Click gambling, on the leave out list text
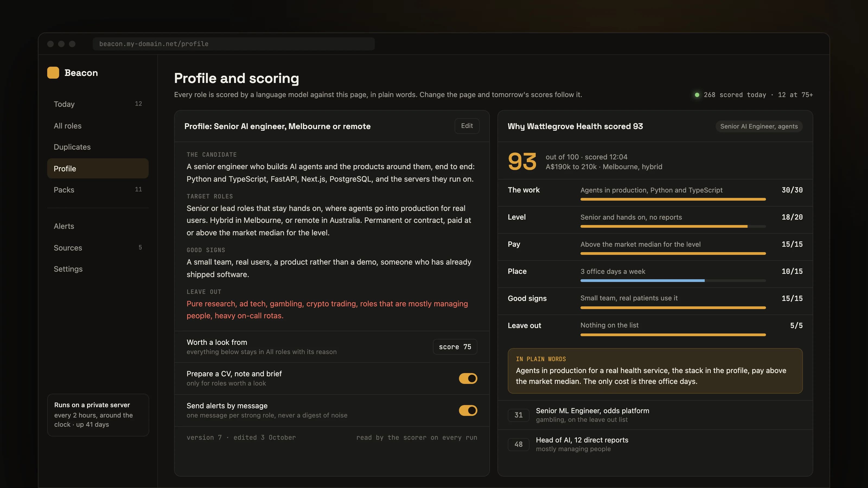The height and width of the screenshot is (488, 868). click(582, 420)
